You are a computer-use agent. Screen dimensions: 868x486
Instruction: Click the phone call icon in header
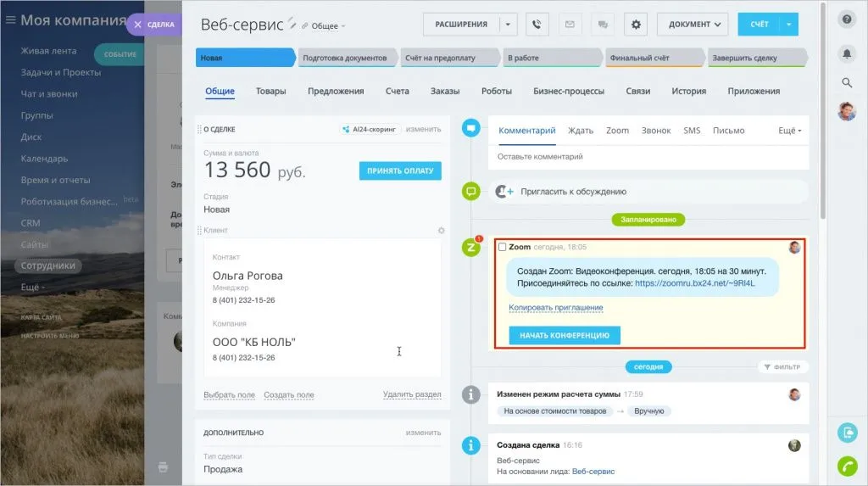(537, 25)
